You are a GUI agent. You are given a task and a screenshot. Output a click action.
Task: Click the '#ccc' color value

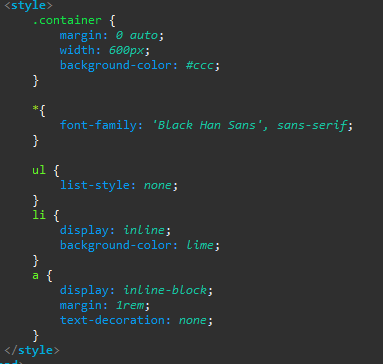point(199,65)
